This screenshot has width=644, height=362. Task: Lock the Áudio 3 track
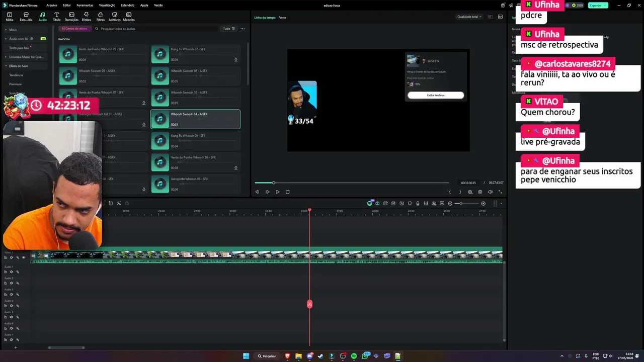coord(6,295)
